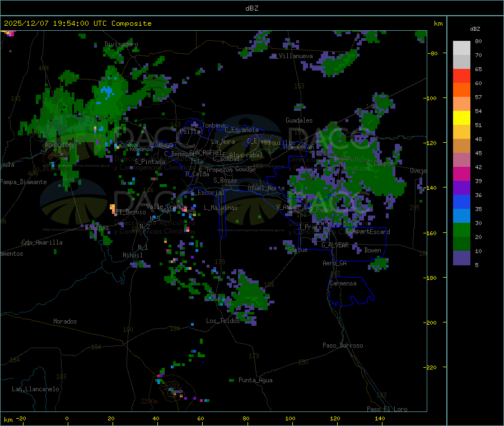This screenshot has width=504, height=426.
Task: Click the Carmensa label
Action: (343, 283)
